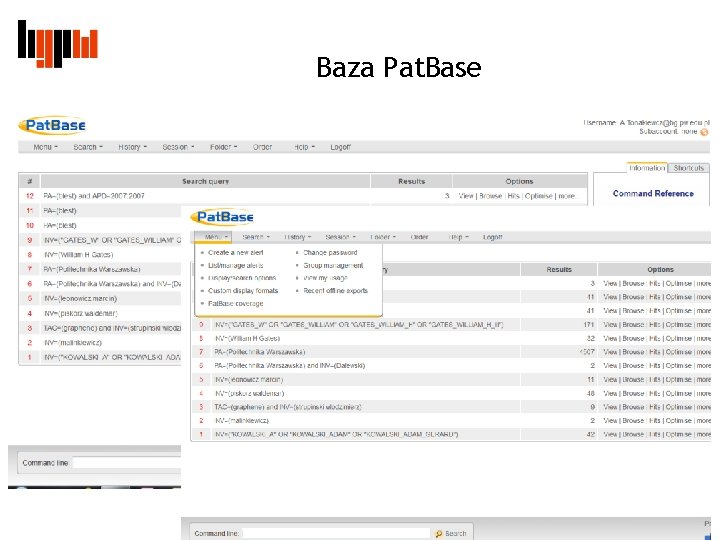Choose View my usage from the menu
Image resolution: width=720 pixels, height=540 pixels.
click(326, 278)
